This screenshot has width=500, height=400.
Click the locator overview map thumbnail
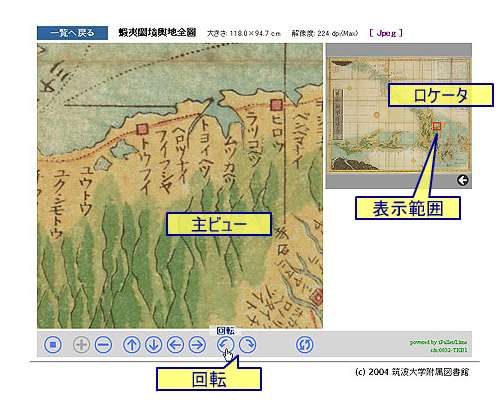(399, 115)
